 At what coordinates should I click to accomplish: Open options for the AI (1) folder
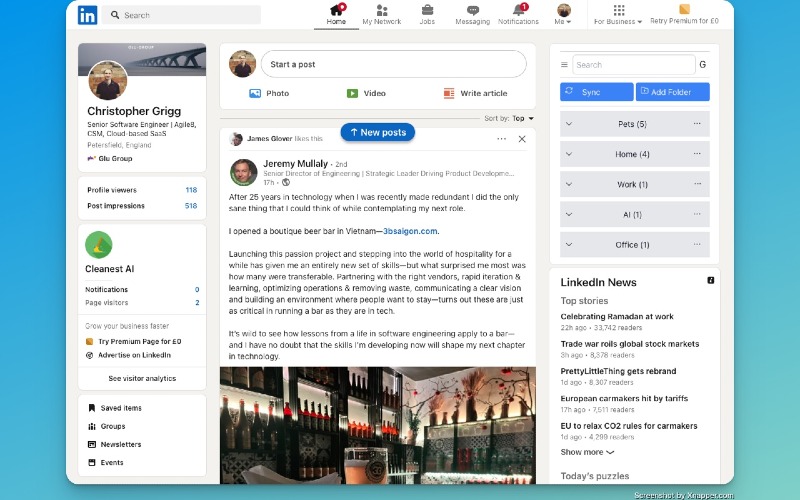(697, 214)
